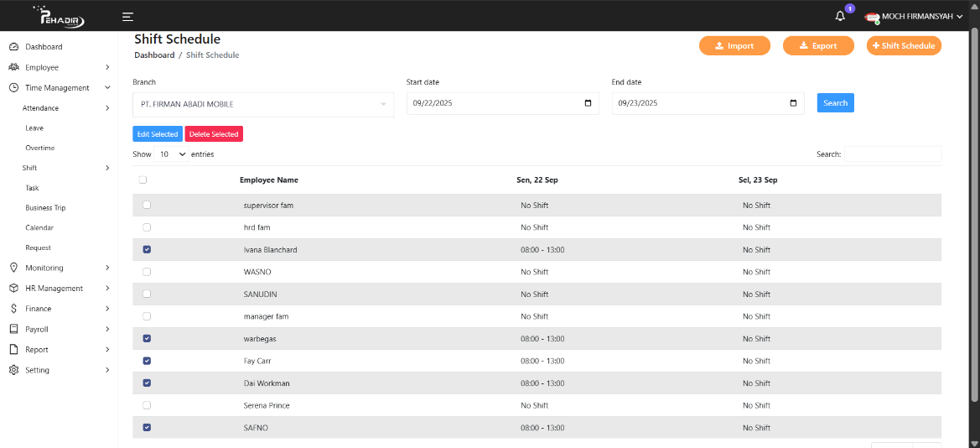Click the Payroll document icon
This screenshot has height=448, width=980.
click(x=13, y=329)
